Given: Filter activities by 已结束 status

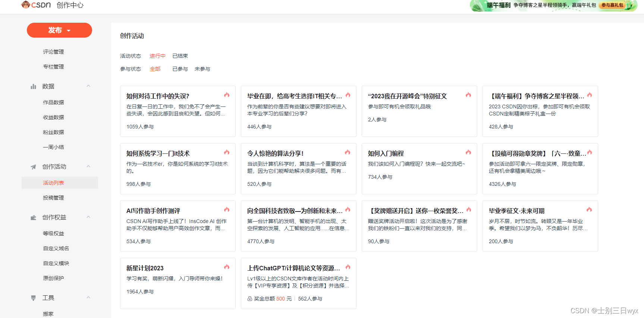Looking at the screenshot, I should 180,56.
